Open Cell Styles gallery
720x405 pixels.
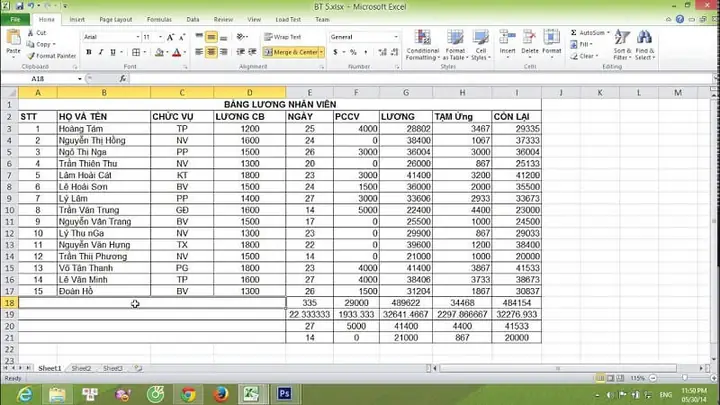click(x=481, y=44)
